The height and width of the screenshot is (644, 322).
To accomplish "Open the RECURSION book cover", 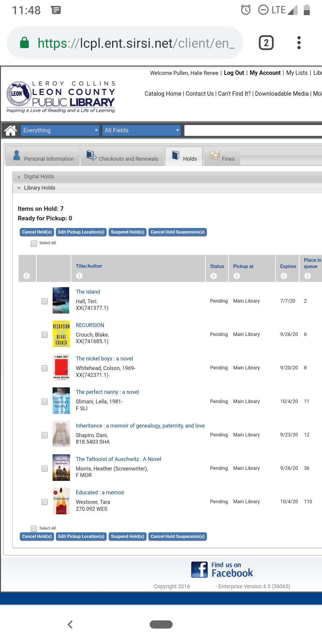I will (61, 334).
